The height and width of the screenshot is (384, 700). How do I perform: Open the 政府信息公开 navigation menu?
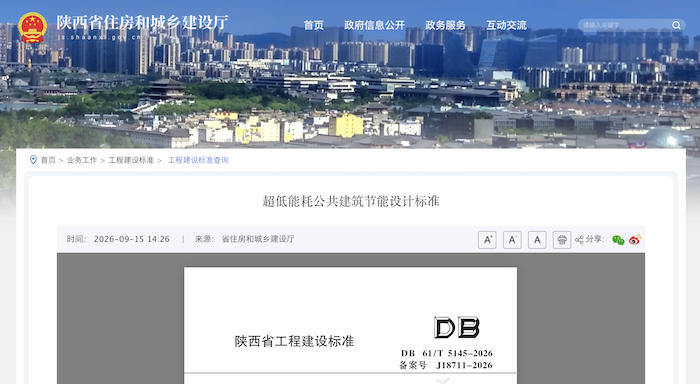pos(375,25)
